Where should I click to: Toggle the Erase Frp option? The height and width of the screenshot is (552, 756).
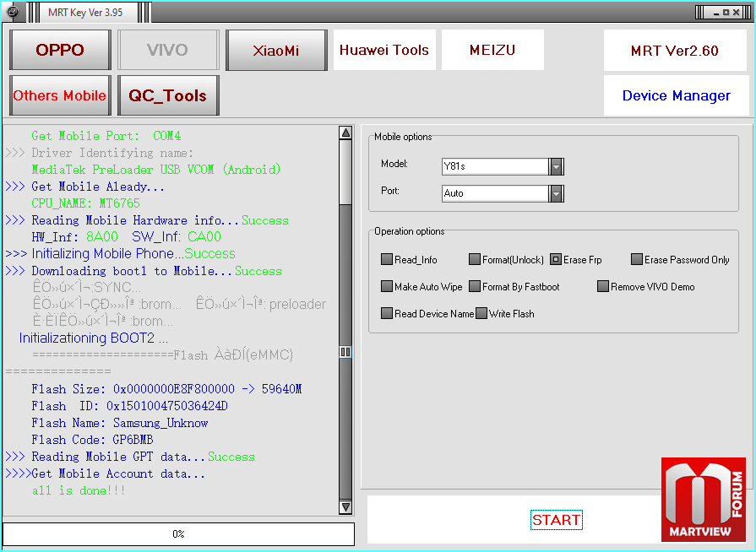[556, 259]
